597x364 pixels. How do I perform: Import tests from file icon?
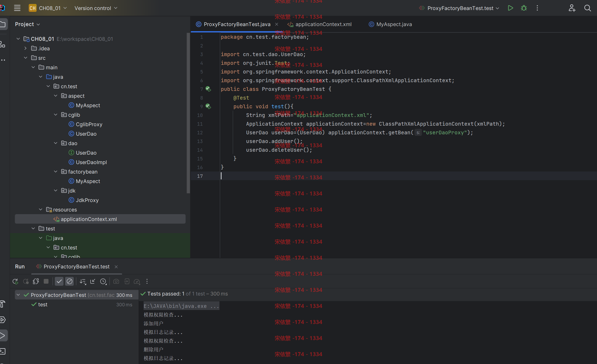[127, 281]
